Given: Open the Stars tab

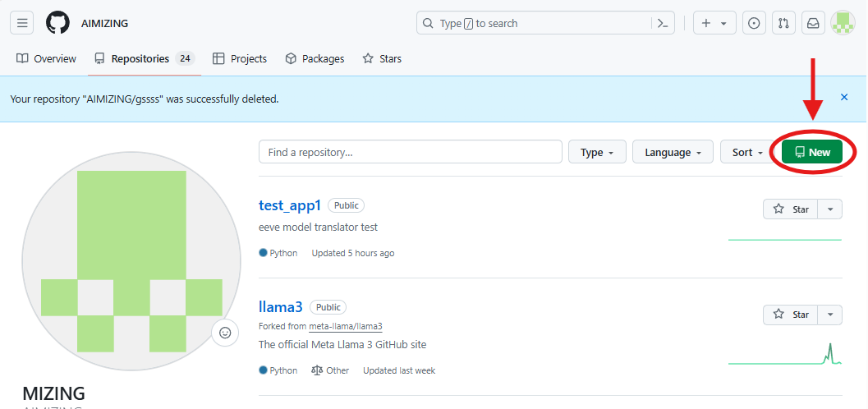Looking at the screenshot, I should (x=382, y=58).
